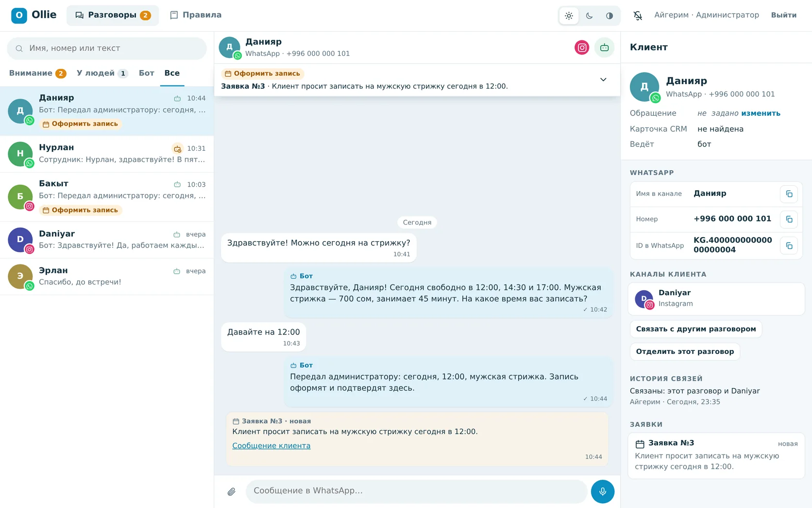
Task: Open the Правила tab
Action: pyautogui.click(x=196, y=16)
